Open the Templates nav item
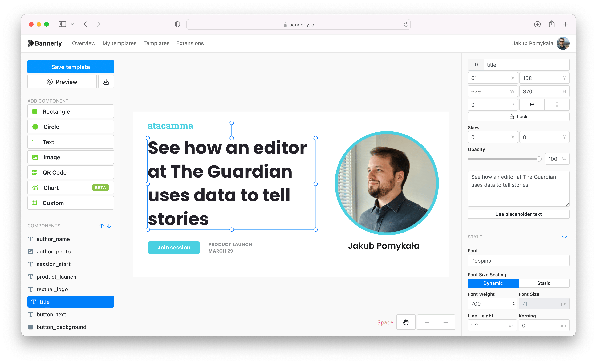 point(156,43)
